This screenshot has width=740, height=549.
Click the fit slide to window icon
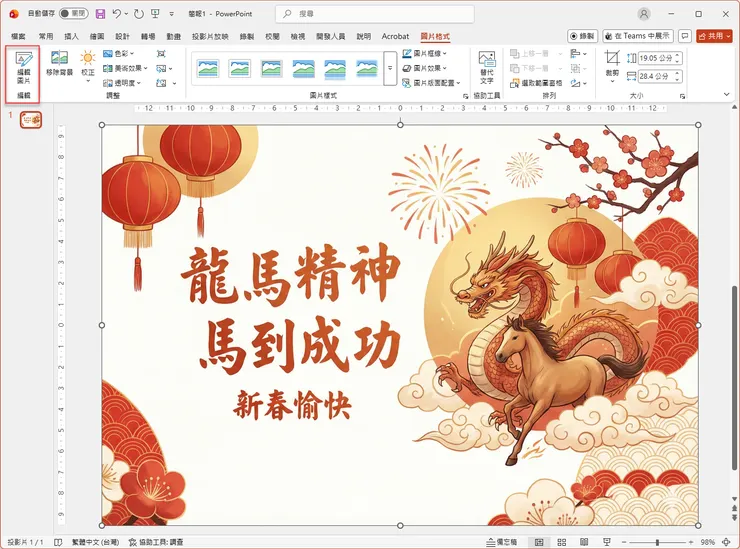click(727, 542)
